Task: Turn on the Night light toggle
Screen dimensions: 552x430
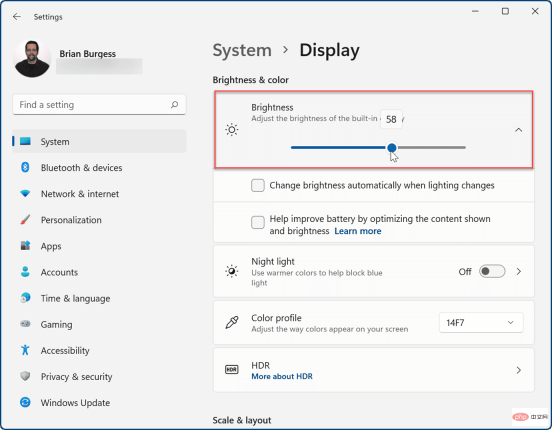Action: click(x=492, y=271)
